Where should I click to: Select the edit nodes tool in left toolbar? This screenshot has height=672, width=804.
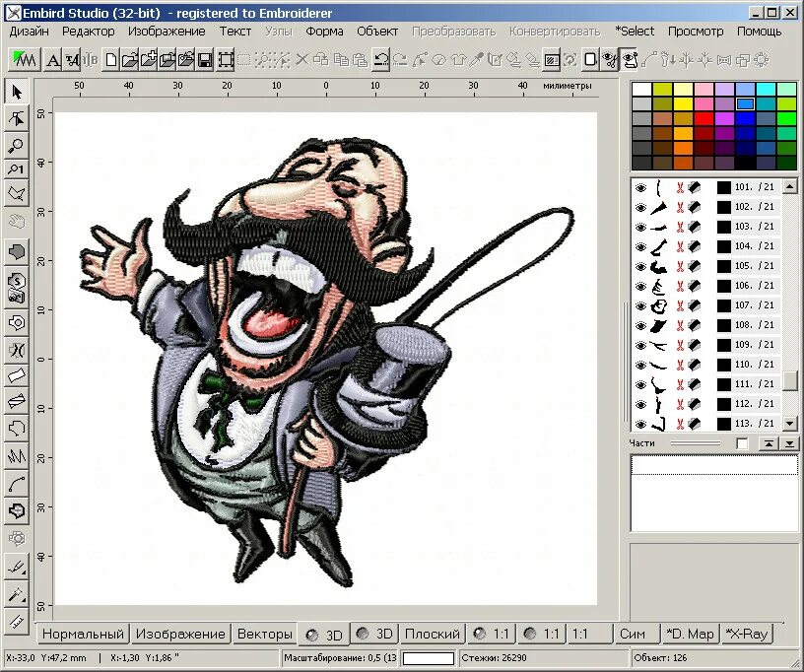point(17,118)
